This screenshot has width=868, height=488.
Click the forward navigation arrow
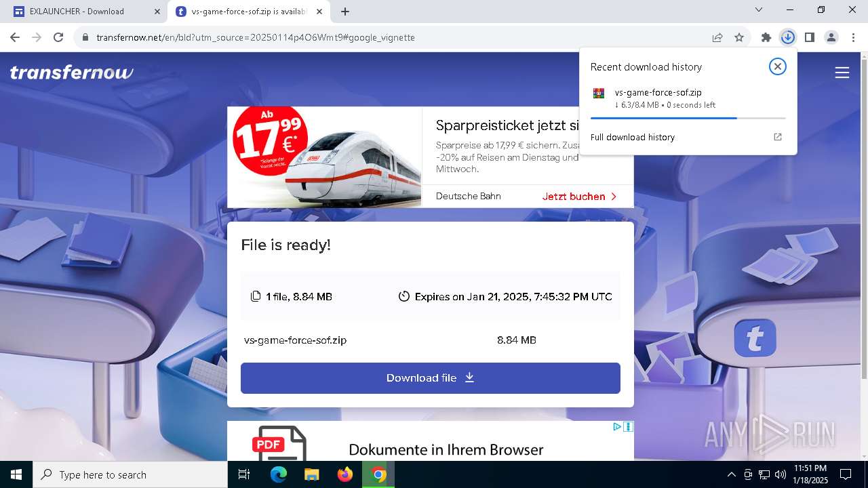37,37
